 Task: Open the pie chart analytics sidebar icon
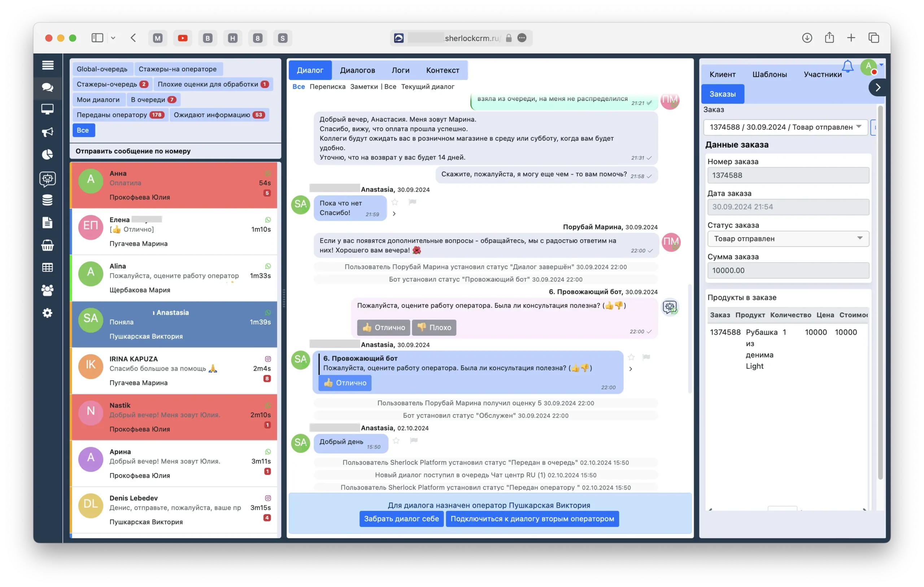[48, 155]
